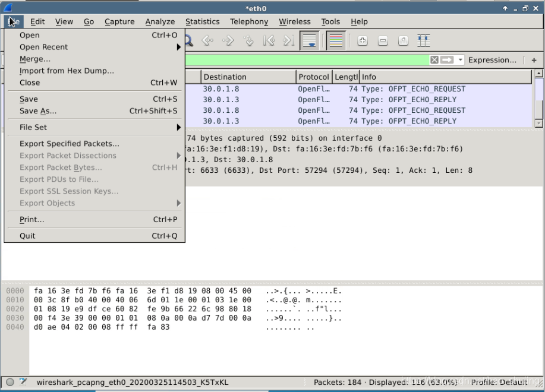Jump to the first packet
The height and width of the screenshot is (392, 545).
[269, 40]
